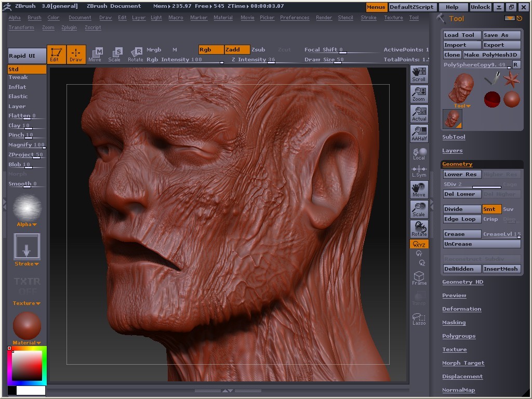Open the Material selection popup
The height and width of the screenshot is (399, 532).
pos(27,328)
